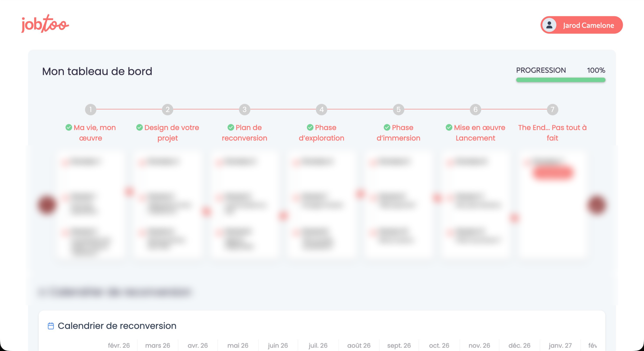Click the user avatar icon
644x351 pixels.
pyautogui.click(x=549, y=25)
